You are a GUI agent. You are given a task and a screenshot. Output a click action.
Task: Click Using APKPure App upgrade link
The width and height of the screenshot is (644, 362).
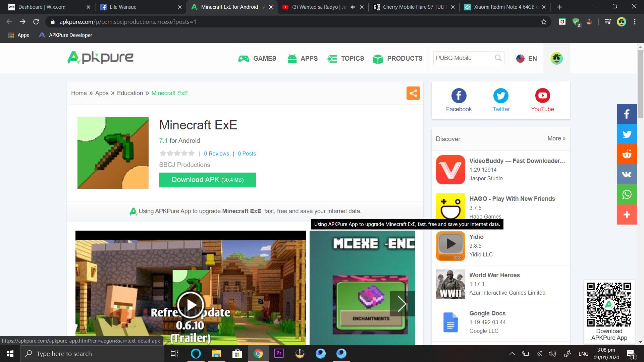(245, 211)
